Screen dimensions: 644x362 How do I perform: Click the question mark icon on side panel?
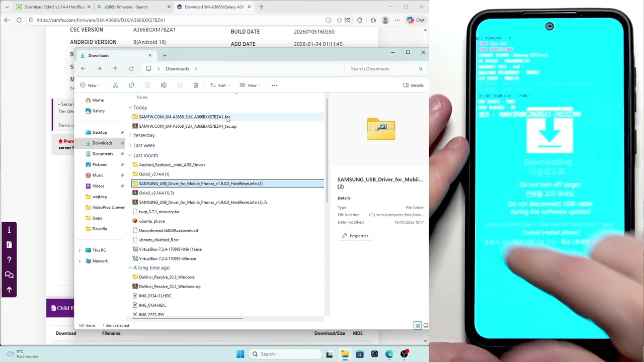[9, 260]
